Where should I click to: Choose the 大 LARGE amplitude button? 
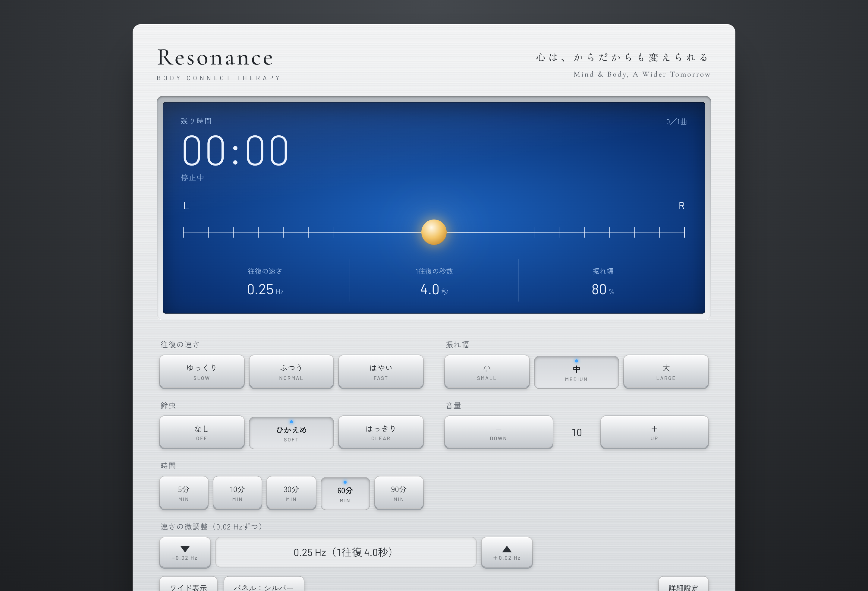click(x=666, y=372)
